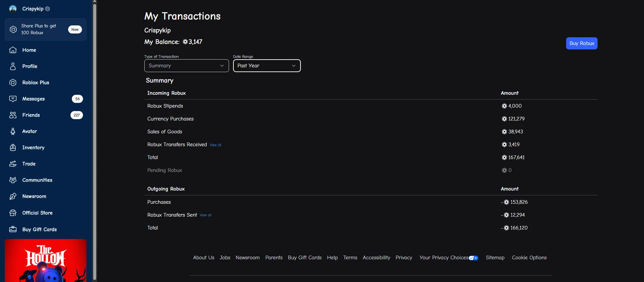Open the About Us footer link

204,258
